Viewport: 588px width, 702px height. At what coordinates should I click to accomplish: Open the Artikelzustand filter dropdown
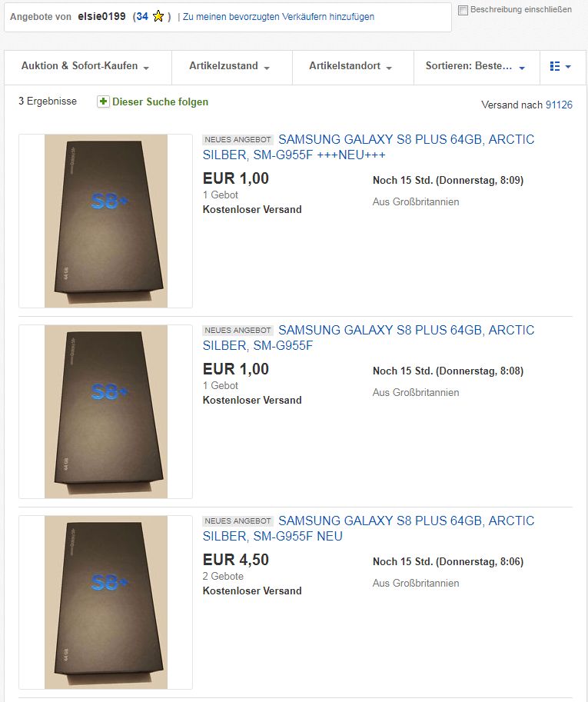point(229,67)
